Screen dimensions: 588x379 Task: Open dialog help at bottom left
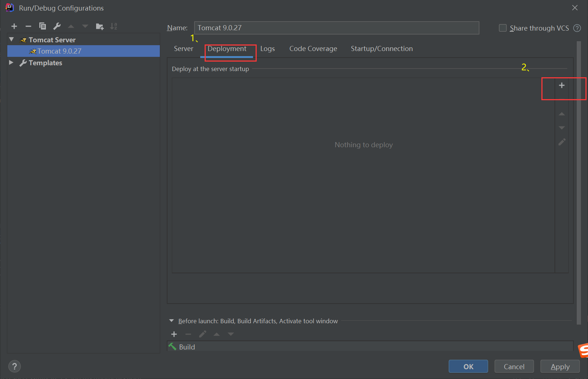[x=15, y=366]
